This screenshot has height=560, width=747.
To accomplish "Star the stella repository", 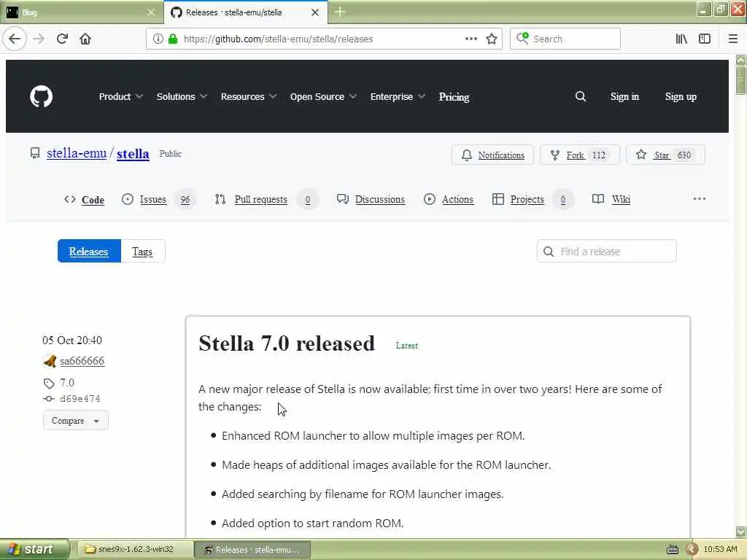I will (x=665, y=155).
